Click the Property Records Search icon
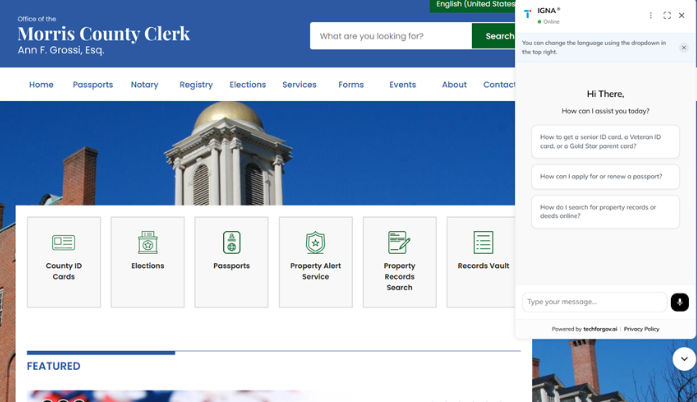Screen dimensions: 697x402 399,242
